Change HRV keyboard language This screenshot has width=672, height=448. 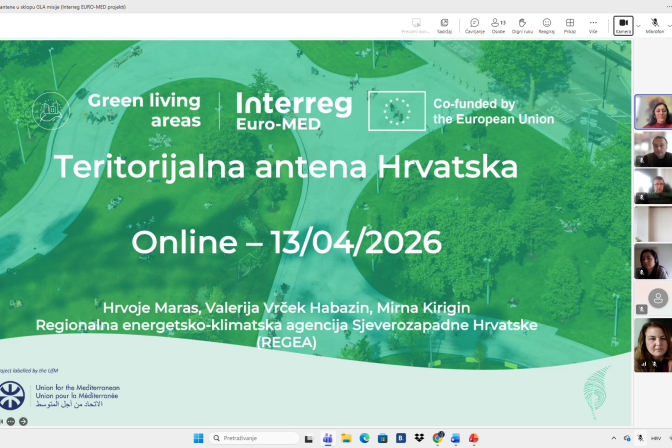[x=656, y=438]
